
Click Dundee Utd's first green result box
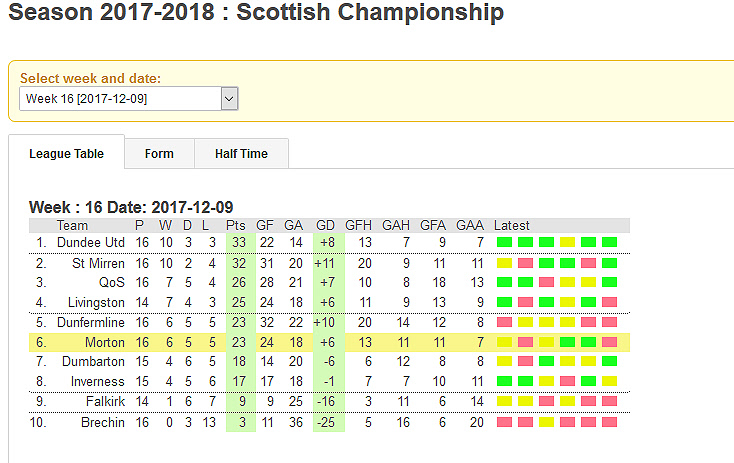pos(504,242)
